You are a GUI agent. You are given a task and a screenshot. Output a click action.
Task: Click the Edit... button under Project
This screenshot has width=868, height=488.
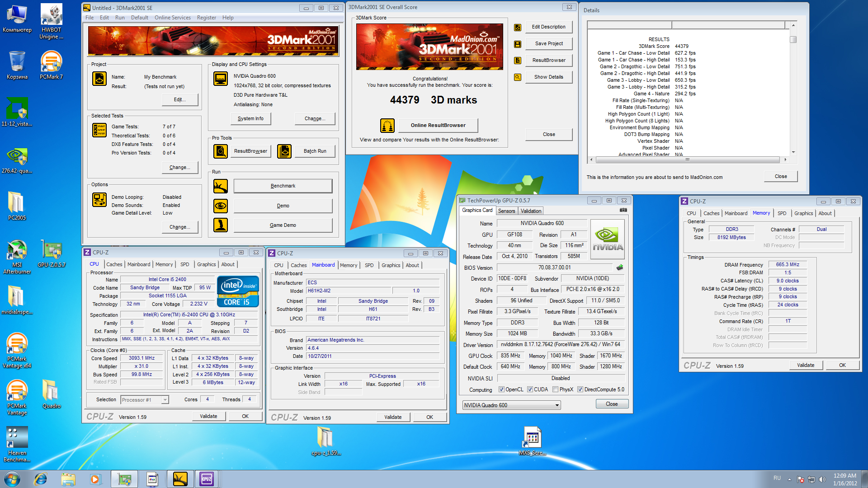(x=180, y=100)
